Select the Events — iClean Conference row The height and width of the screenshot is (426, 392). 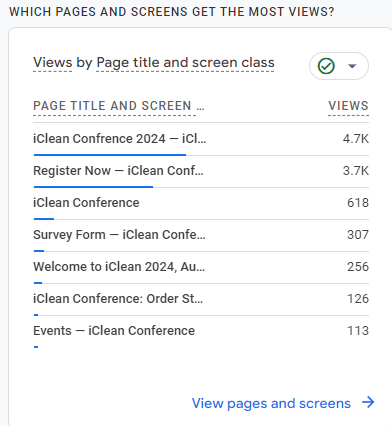click(201, 331)
